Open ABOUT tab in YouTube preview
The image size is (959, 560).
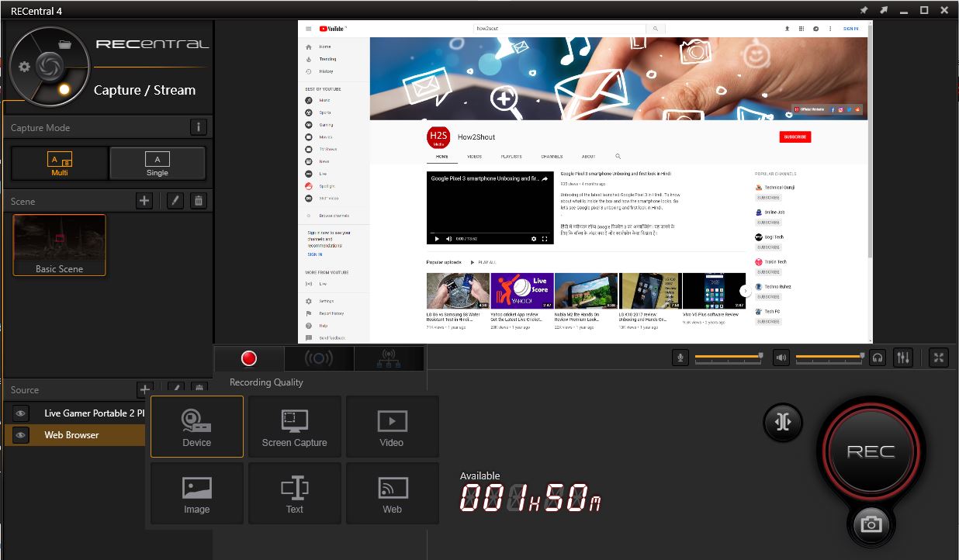[589, 157]
